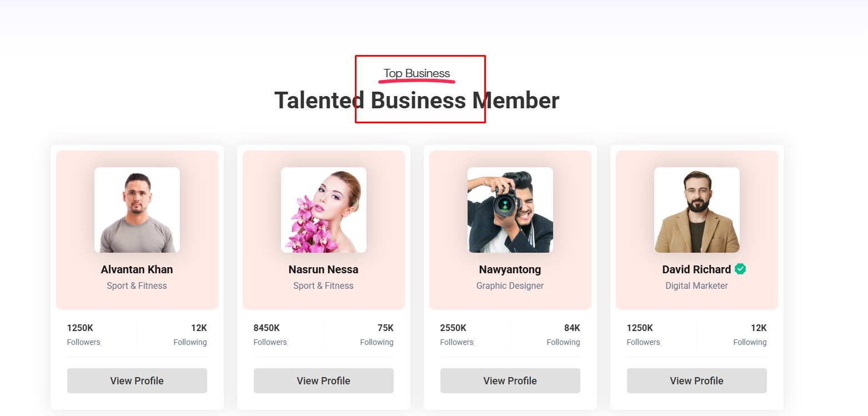View Profile of Alvantan Khan
The width and height of the screenshot is (868, 416).
pyautogui.click(x=137, y=381)
